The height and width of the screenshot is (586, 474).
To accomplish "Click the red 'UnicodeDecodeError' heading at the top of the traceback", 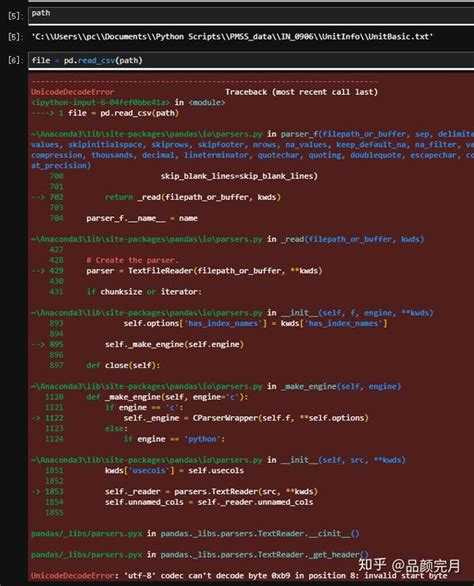I will pos(73,92).
